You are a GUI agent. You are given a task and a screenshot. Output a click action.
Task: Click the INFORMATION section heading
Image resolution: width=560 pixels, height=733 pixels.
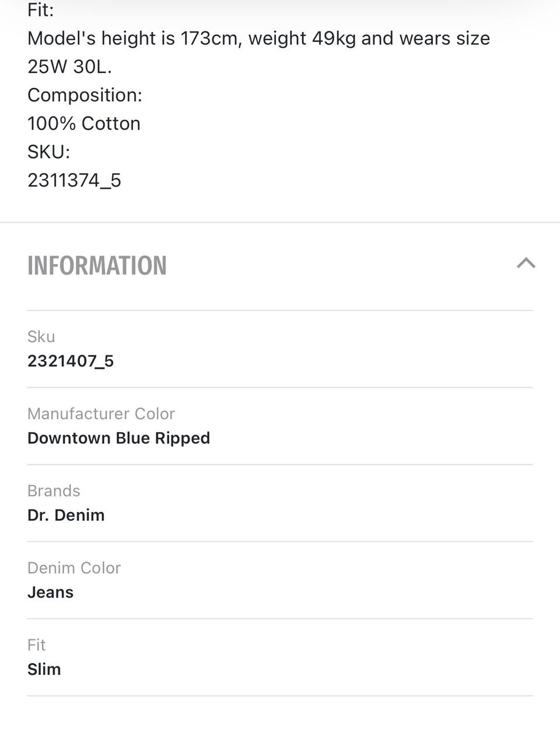97,266
